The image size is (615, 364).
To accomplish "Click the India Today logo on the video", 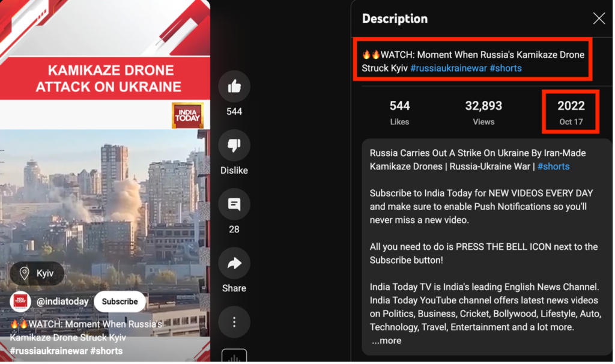I will [187, 115].
